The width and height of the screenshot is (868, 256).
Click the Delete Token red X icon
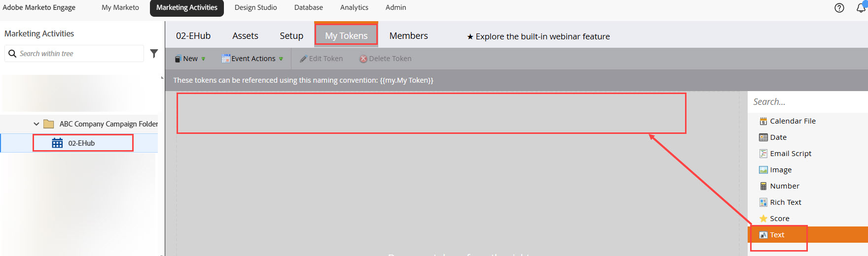point(363,59)
